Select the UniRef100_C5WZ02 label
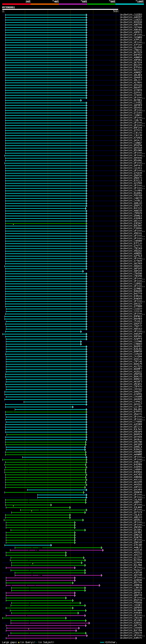146x644 pixels. [x=131, y=50]
